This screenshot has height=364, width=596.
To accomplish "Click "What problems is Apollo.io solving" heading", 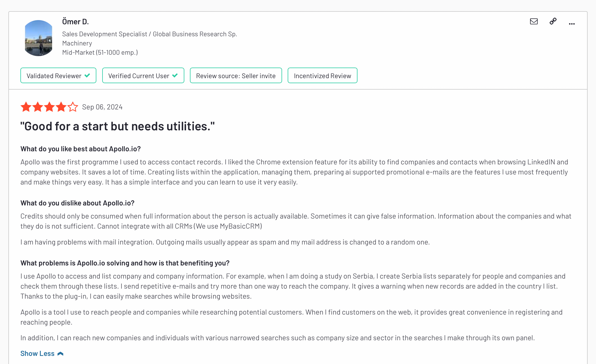I will pos(125,263).
